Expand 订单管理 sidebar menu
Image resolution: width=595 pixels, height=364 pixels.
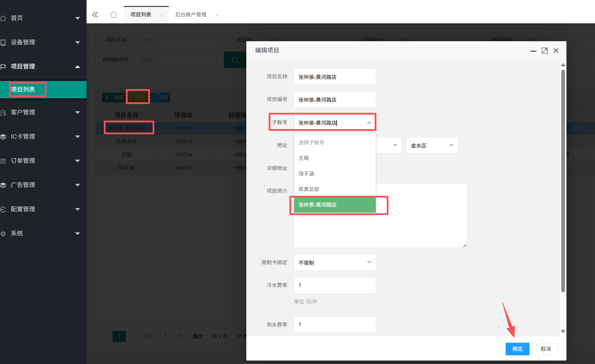click(x=43, y=161)
